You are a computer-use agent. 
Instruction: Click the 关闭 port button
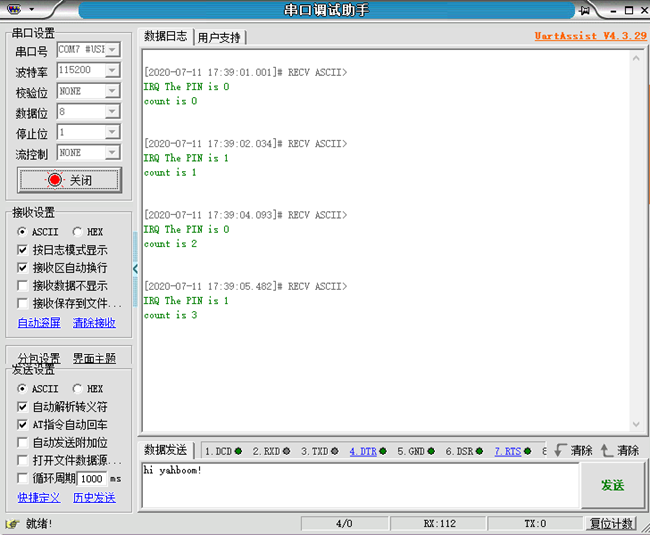click(x=69, y=180)
